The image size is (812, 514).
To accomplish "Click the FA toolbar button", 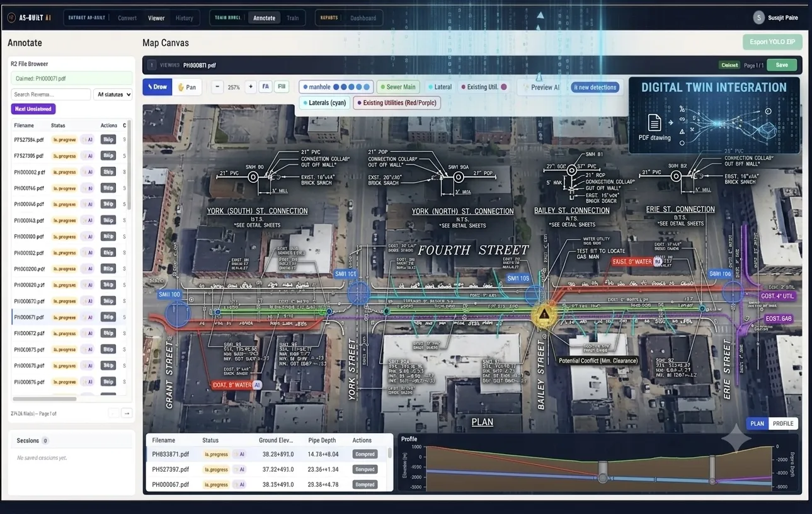I will tap(266, 87).
